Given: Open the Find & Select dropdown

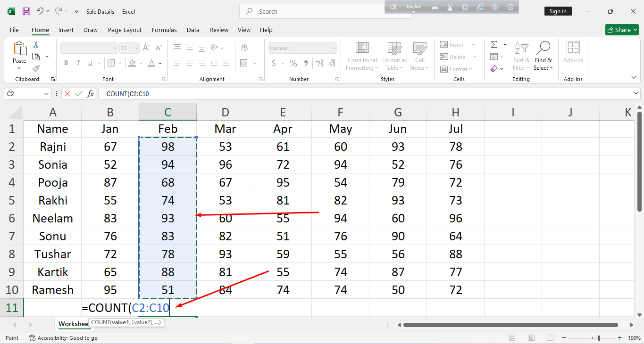Looking at the screenshot, I should 543,57.
